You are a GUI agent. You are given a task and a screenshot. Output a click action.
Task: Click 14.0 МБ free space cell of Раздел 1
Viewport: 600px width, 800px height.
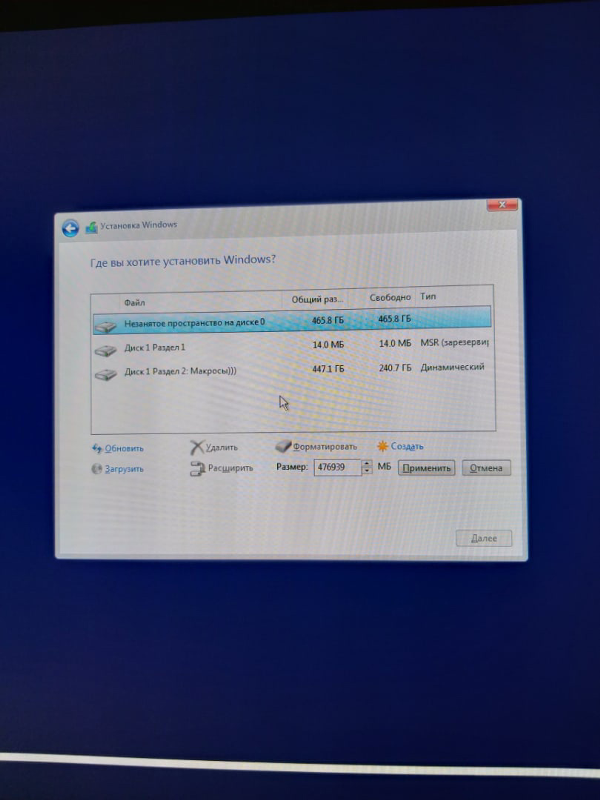pos(395,343)
